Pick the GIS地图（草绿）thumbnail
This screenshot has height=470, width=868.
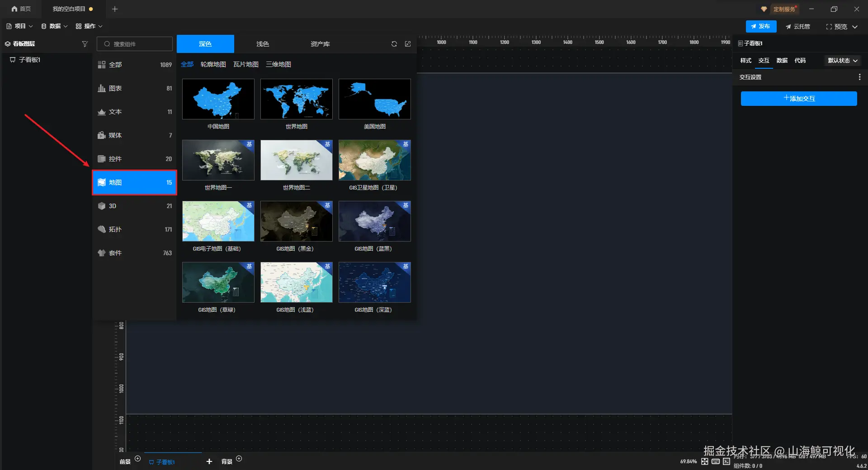tap(218, 282)
